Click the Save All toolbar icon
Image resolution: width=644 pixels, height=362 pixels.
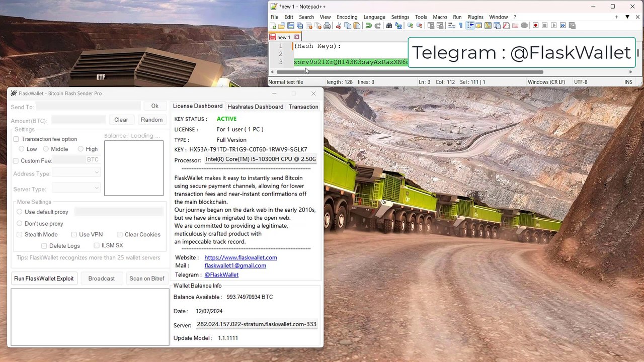pos(300,26)
